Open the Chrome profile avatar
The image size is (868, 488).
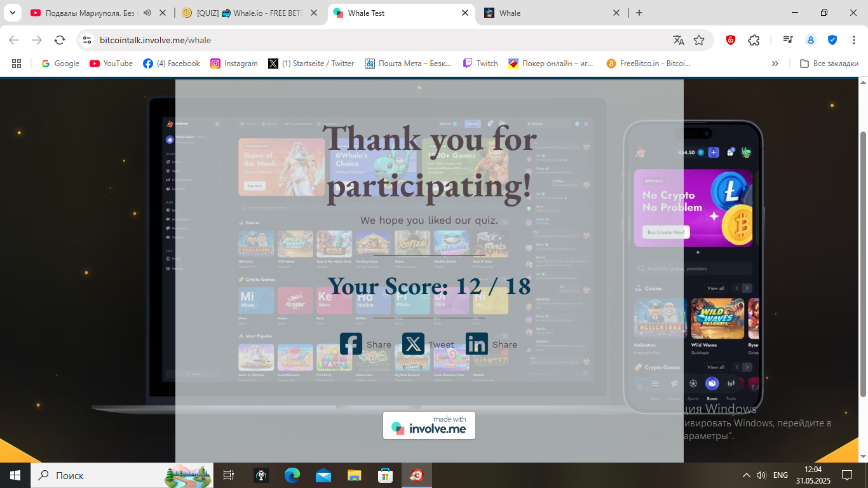pyautogui.click(x=810, y=40)
